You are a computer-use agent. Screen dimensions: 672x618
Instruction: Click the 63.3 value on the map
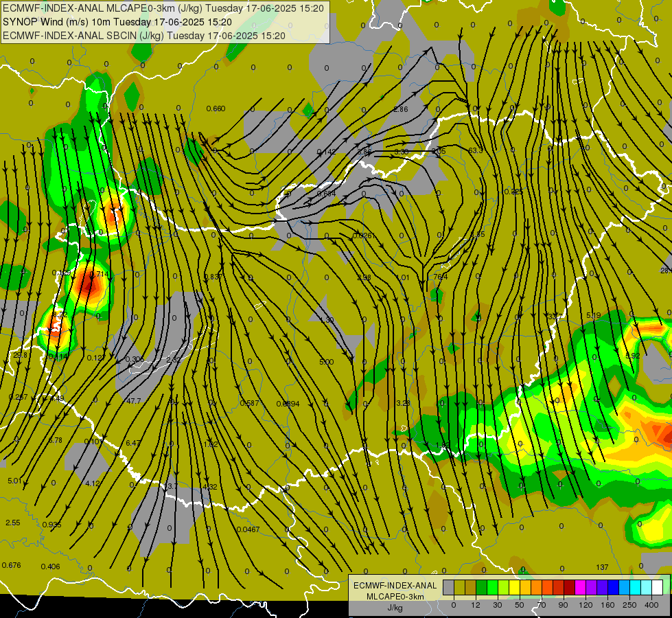(x=475, y=150)
